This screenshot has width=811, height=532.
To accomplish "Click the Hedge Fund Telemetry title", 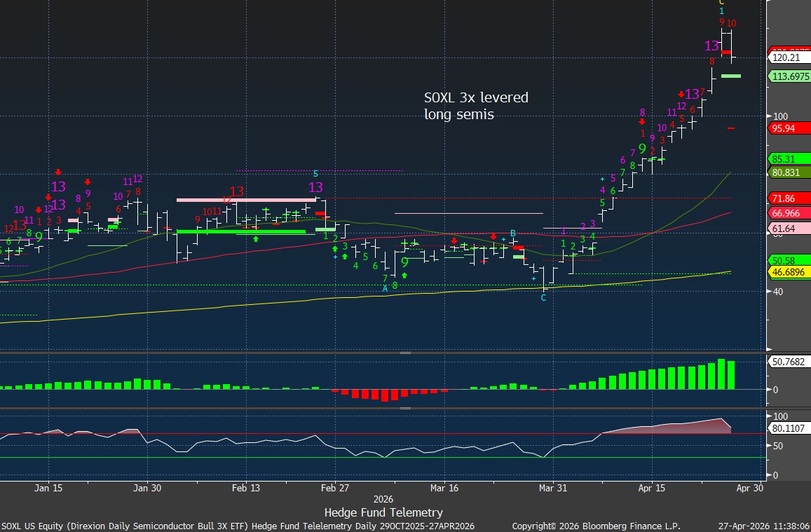I will [x=383, y=512].
